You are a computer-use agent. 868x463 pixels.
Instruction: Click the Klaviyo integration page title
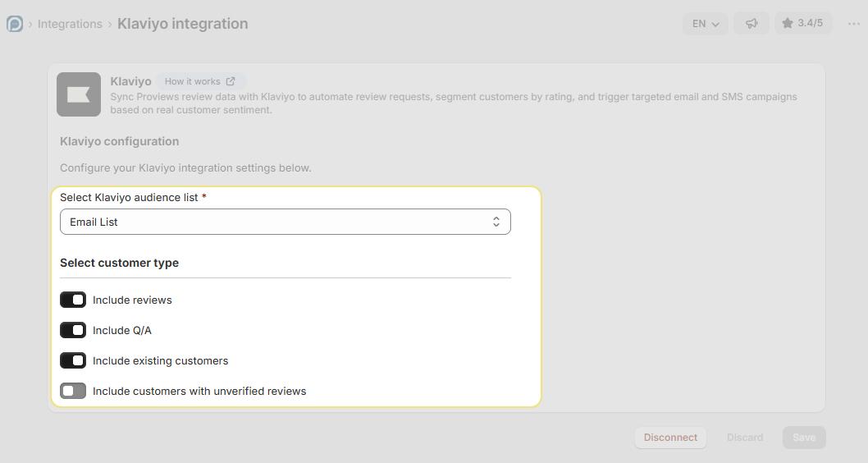183,24
